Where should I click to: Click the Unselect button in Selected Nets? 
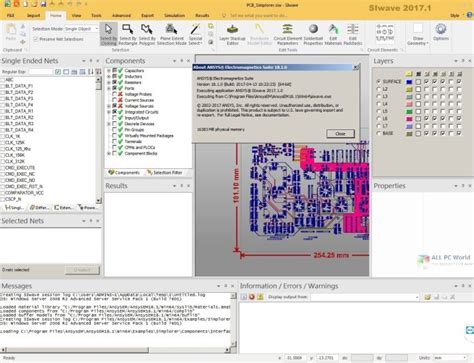[82, 270]
